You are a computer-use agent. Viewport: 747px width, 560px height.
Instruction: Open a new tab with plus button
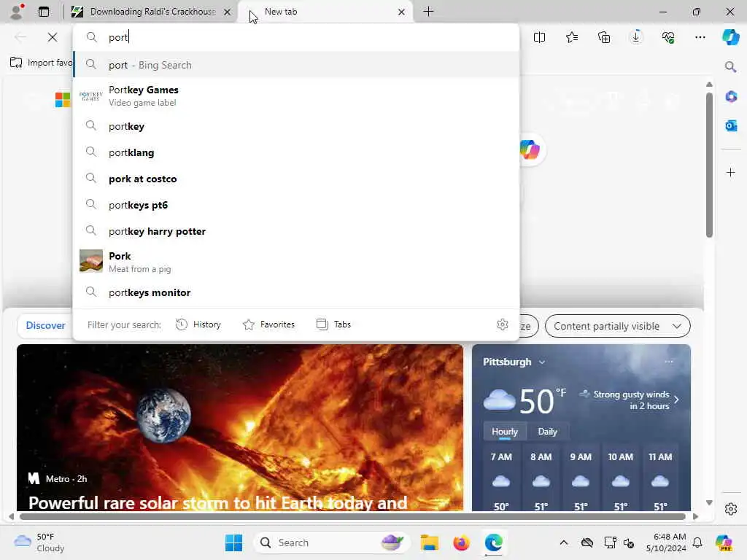[x=428, y=12]
